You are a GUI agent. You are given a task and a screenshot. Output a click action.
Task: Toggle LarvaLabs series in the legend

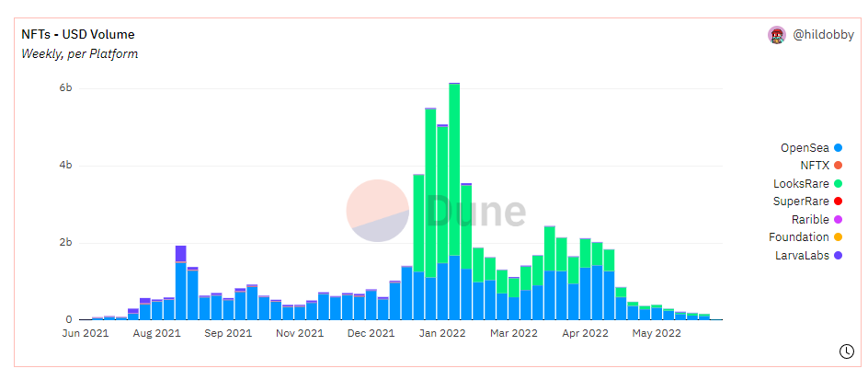pos(808,256)
